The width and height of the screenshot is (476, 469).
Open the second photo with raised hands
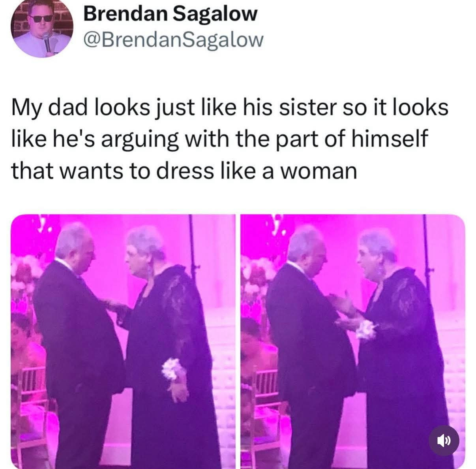pos(353,341)
